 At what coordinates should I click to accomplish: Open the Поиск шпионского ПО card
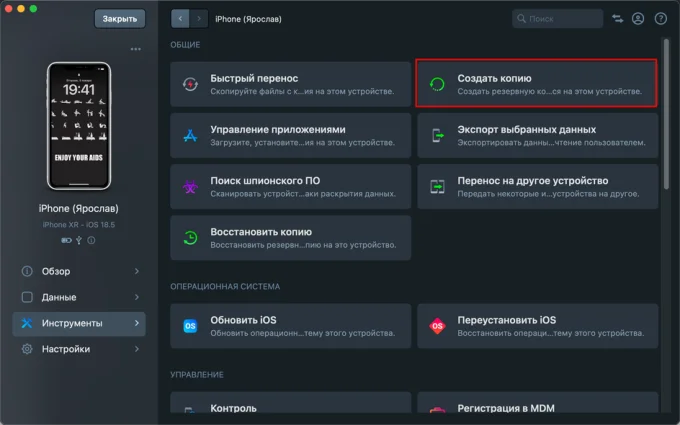tap(291, 187)
